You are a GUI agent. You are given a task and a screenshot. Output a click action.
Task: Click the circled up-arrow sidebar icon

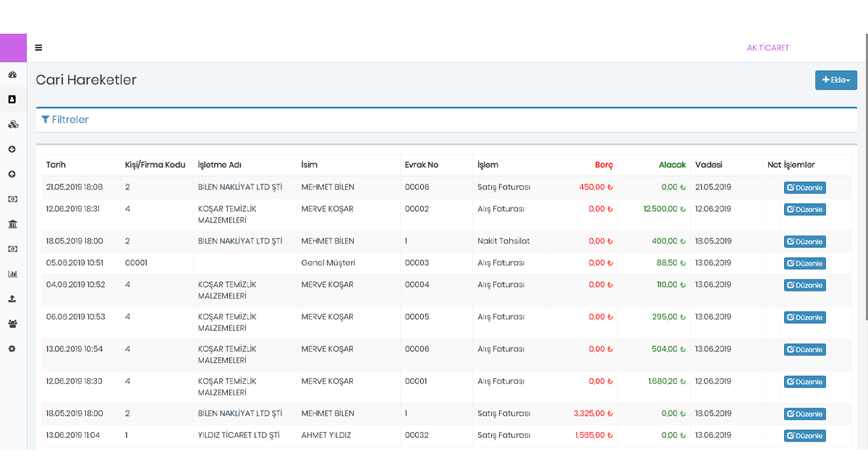click(12, 174)
